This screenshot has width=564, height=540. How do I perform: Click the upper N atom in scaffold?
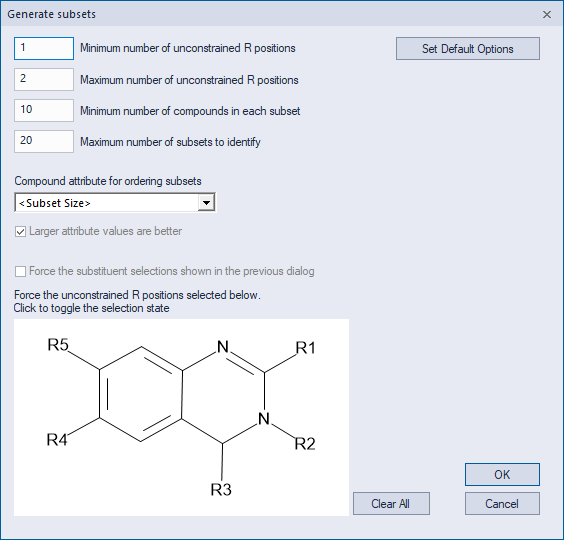[x=223, y=347]
